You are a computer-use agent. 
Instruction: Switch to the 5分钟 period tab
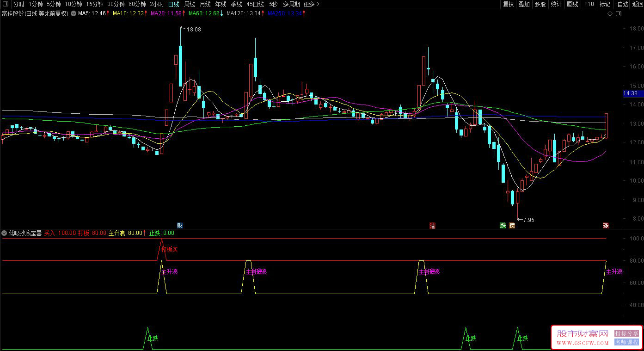coord(54,4)
